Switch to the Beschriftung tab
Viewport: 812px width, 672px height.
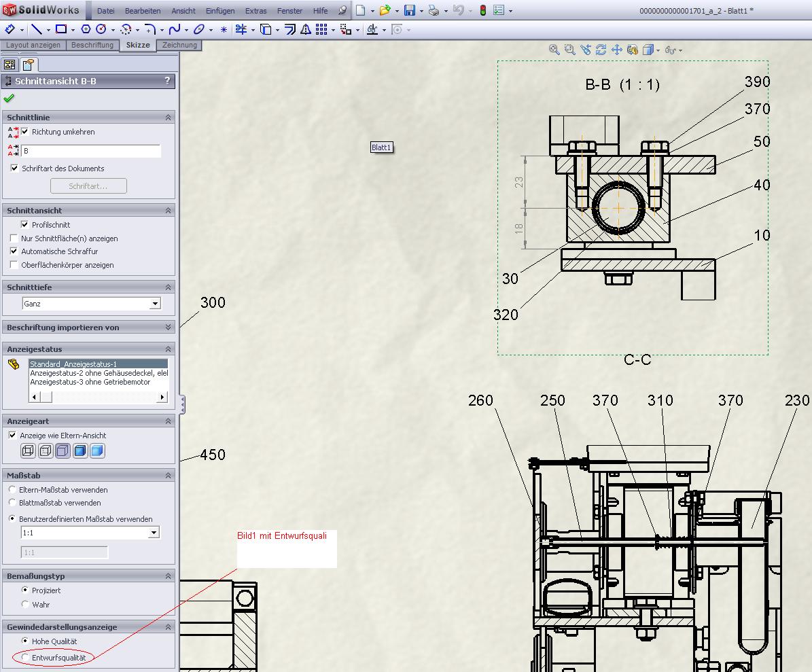[92, 45]
